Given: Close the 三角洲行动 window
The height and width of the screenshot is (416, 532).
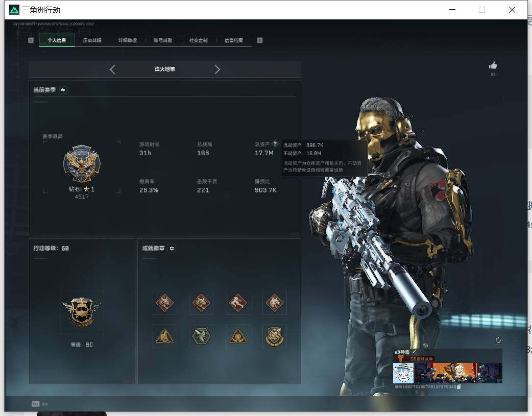Looking at the screenshot, I should [512, 10].
